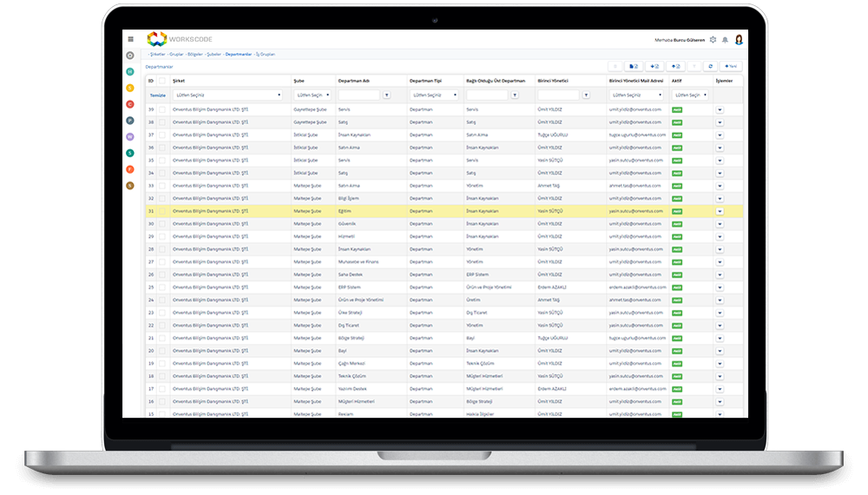Tick the checkbox for row 33
The height and width of the screenshot is (495, 868).
pos(162,186)
